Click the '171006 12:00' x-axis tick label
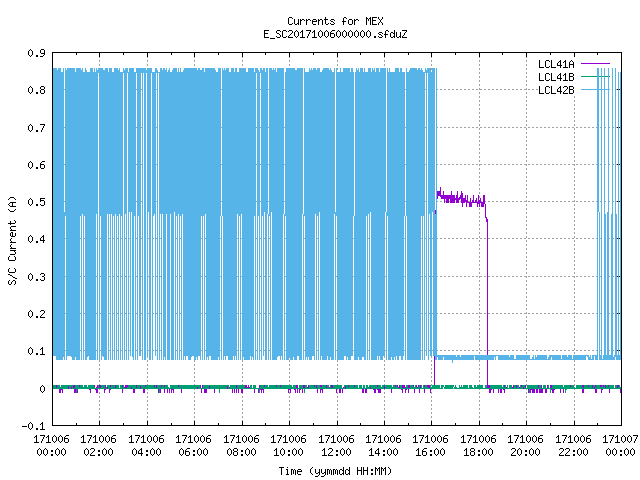 tap(336, 446)
